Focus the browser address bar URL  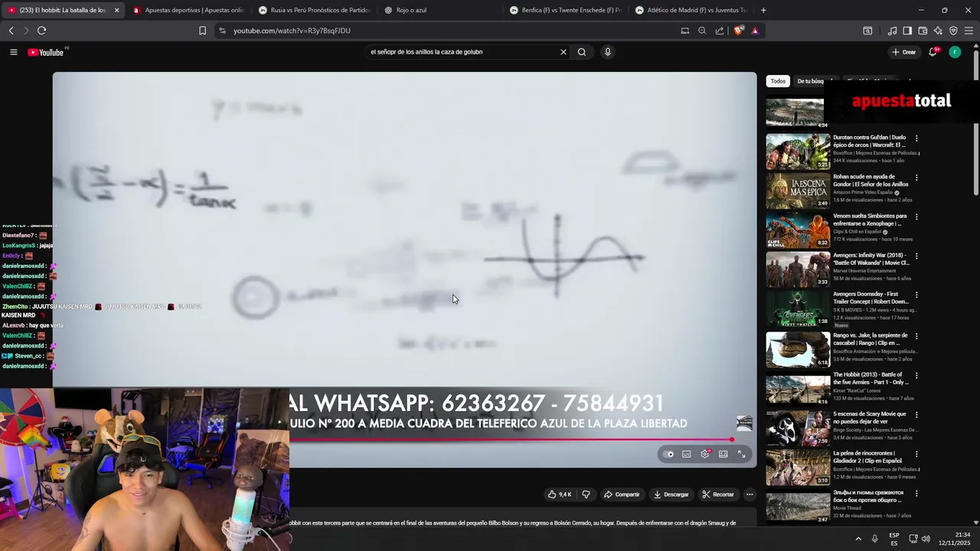tap(292, 31)
